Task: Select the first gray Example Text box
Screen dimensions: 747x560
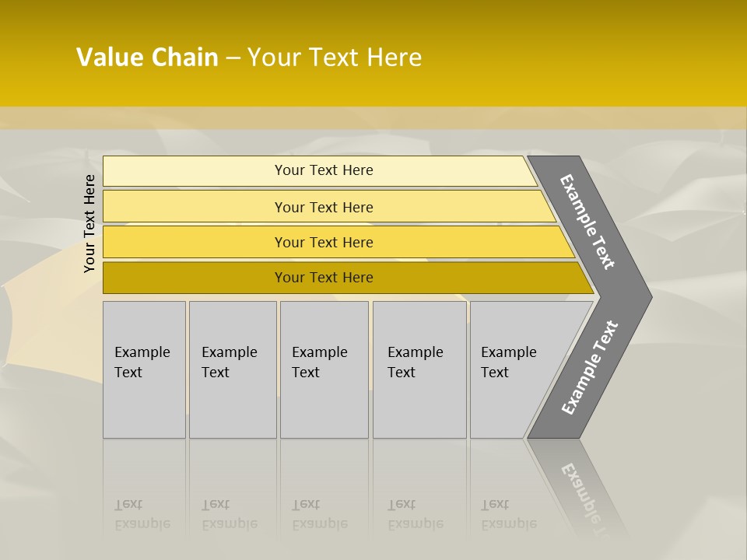Action: coord(144,369)
